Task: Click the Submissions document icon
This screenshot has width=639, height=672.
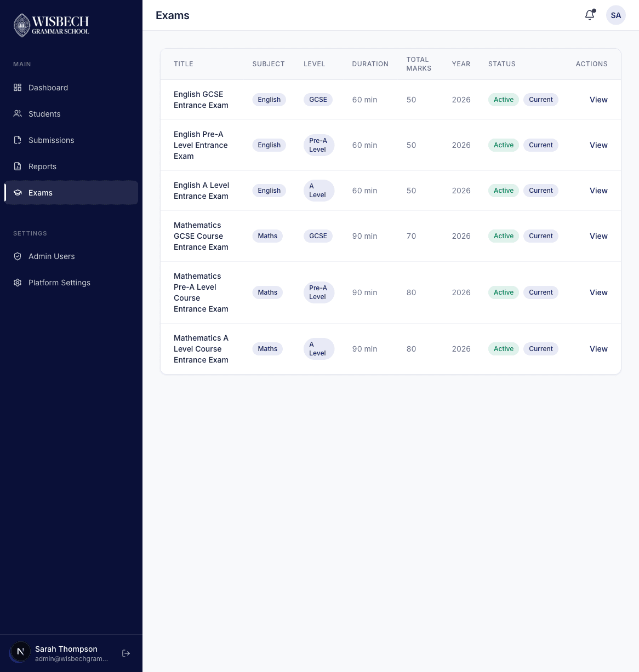Action: [x=18, y=140]
